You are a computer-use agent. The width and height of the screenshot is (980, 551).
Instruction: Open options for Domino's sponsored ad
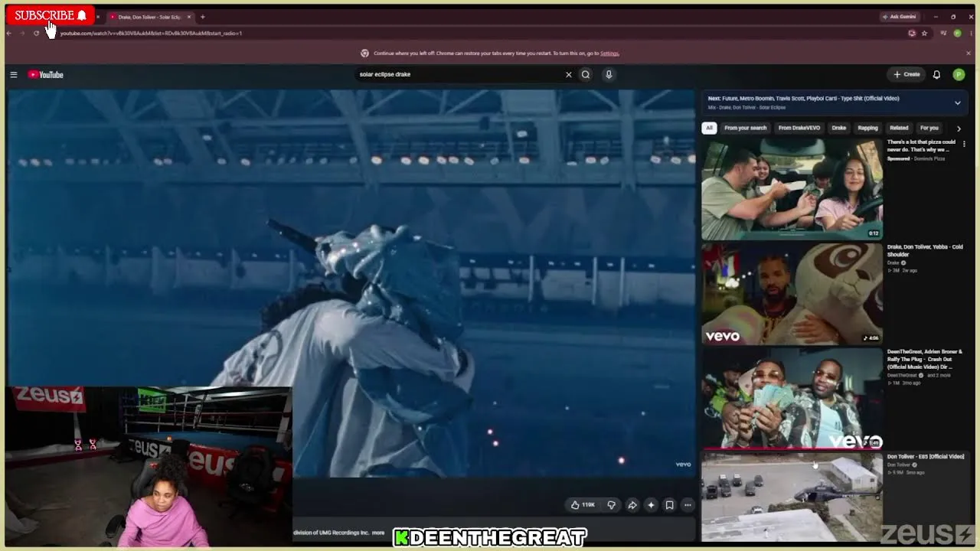[964, 144]
